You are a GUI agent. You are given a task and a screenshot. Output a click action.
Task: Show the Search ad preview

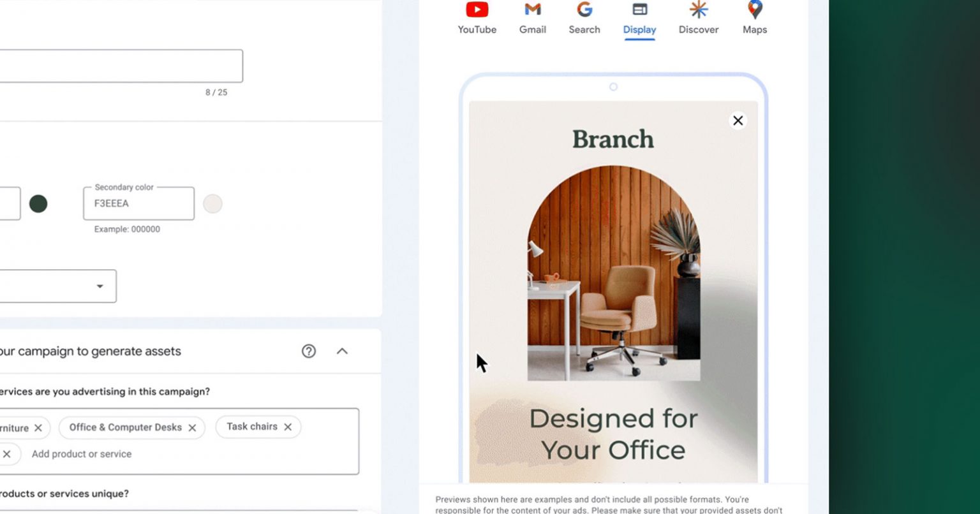pyautogui.click(x=584, y=18)
